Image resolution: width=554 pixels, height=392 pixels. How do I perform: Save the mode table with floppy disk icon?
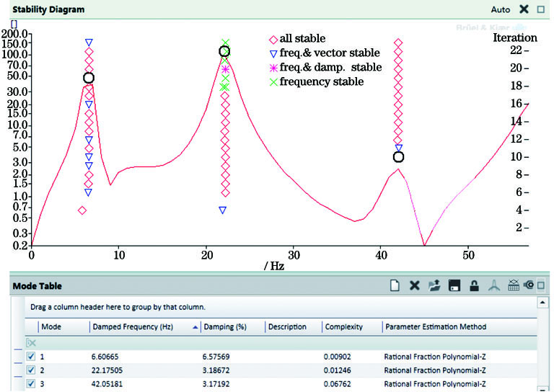(x=454, y=286)
